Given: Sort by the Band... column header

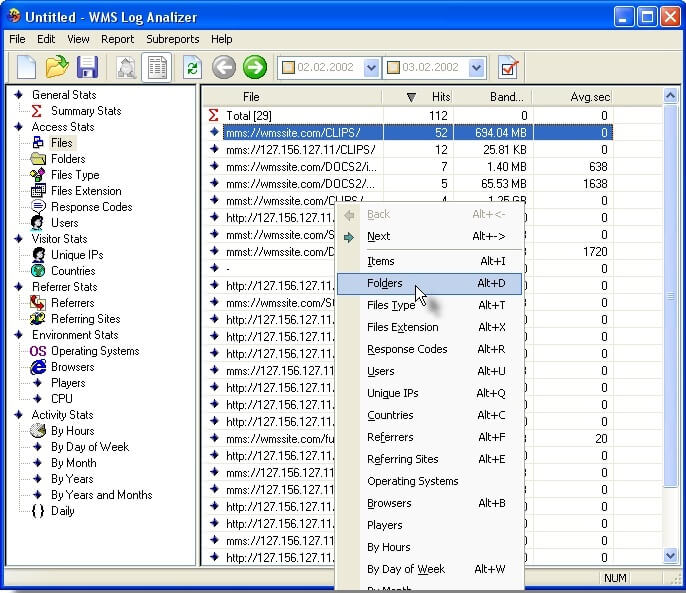Looking at the screenshot, I should pos(492,97).
